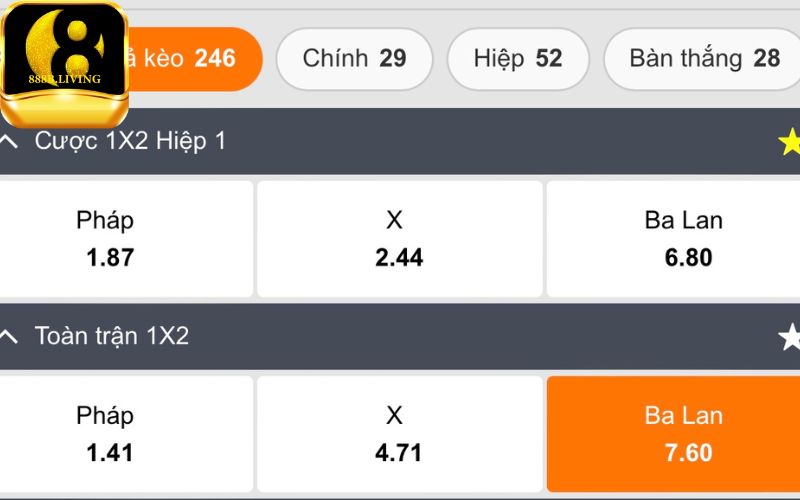Image resolution: width=800 pixels, height=500 pixels.
Task: Click the 1.87 odds value
Action: pos(110,257)
